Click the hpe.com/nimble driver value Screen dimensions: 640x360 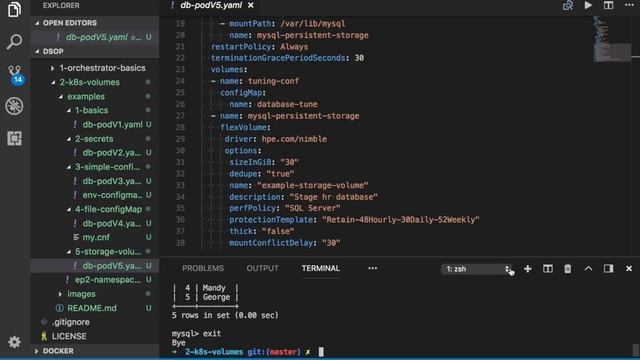294,139
